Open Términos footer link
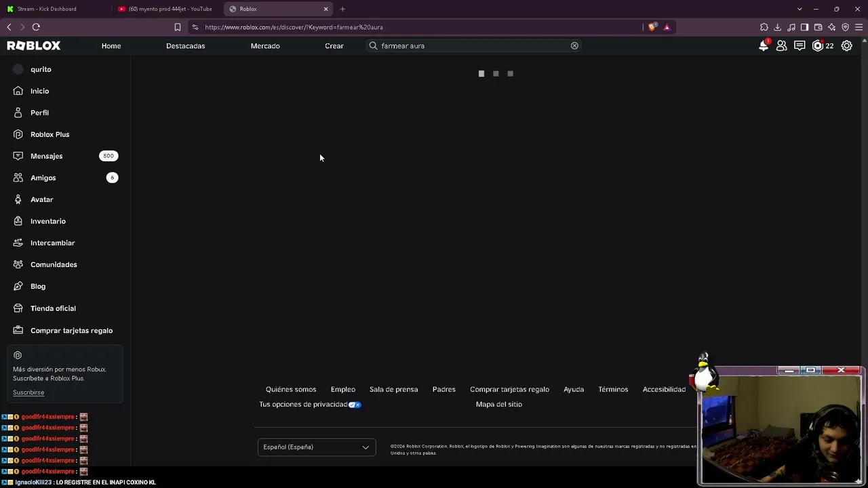The width and height of the screenshot is (868, 488). (x=613, y=390)
